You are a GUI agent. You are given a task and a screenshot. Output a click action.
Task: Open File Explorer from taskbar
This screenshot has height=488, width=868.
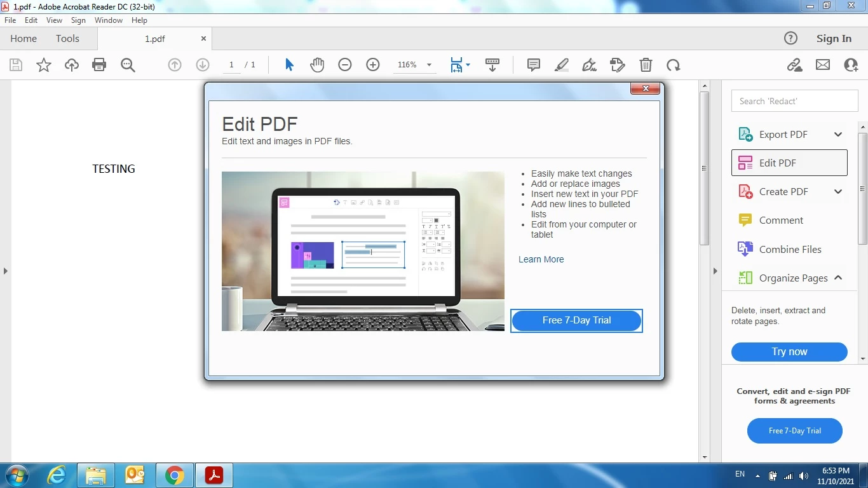(96, 475)
